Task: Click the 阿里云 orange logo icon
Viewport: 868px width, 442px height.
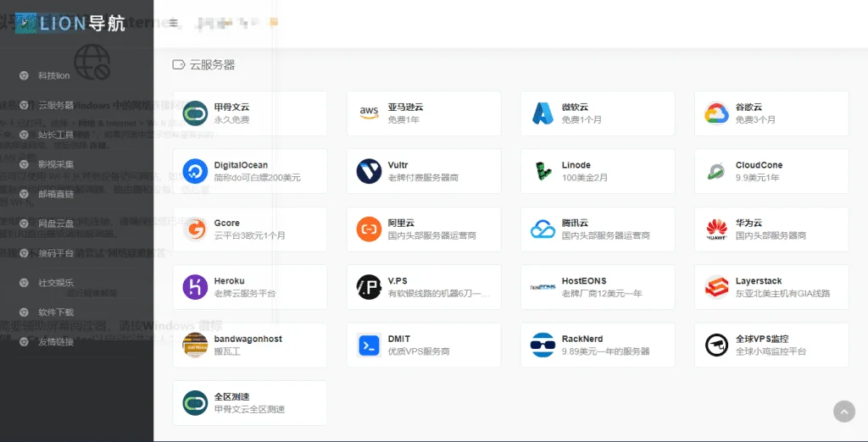Action: 369,229
